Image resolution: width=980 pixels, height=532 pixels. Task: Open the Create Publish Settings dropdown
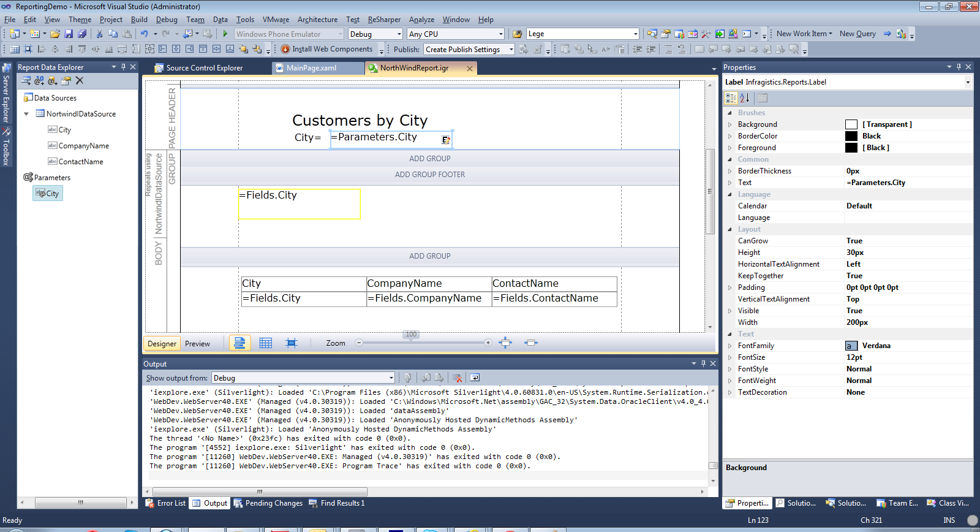[511, 49]
